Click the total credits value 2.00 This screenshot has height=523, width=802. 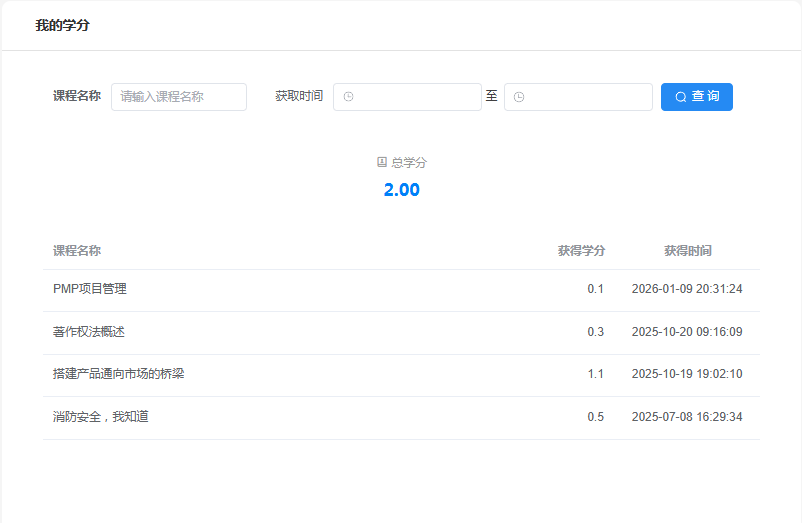tap(401, 190)
